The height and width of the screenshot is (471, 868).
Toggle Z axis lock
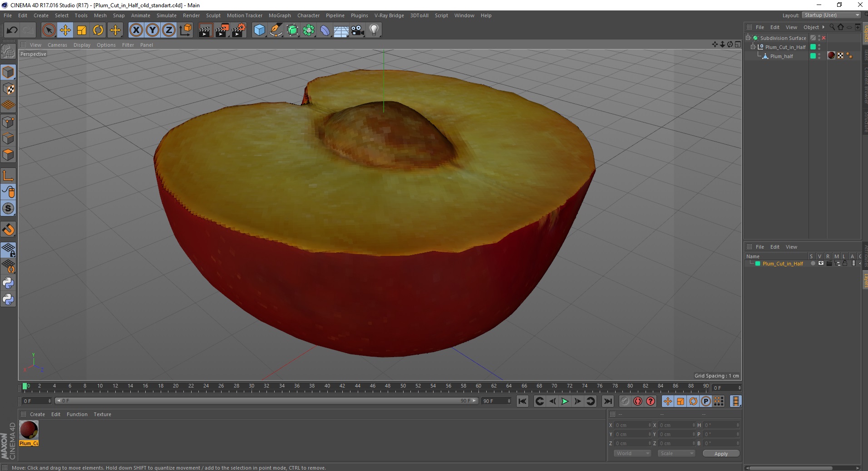[x=169, y=30]
